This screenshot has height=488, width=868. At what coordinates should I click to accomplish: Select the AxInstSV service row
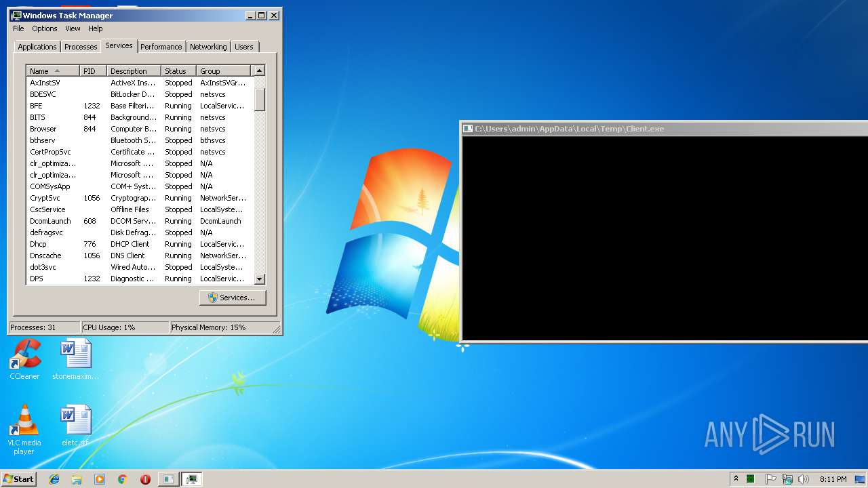coord(140,83)
